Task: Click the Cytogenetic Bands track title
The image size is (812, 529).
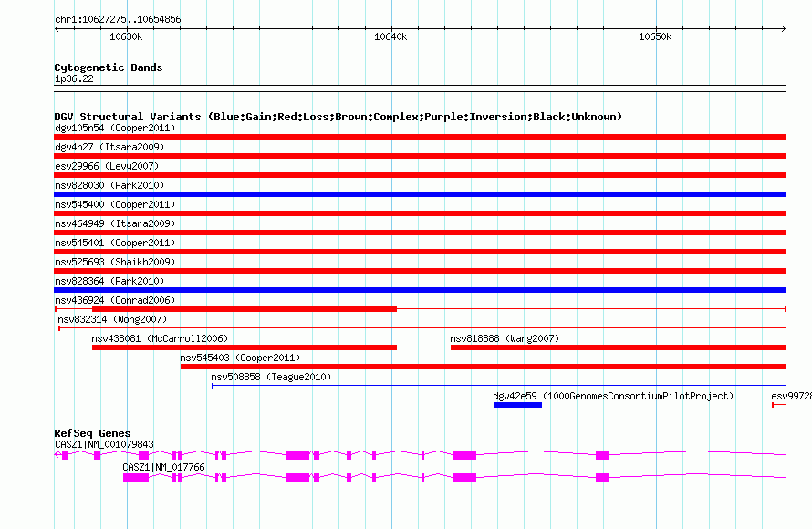Action: 109,67
